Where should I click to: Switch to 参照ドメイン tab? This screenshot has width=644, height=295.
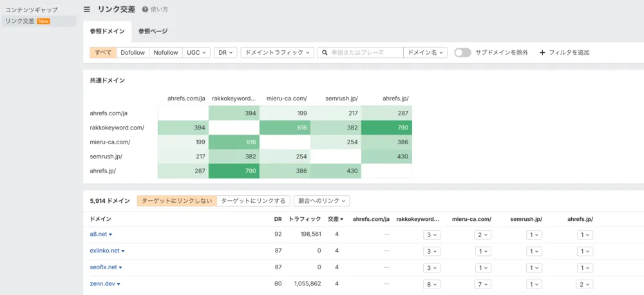[x=107, y=31]
